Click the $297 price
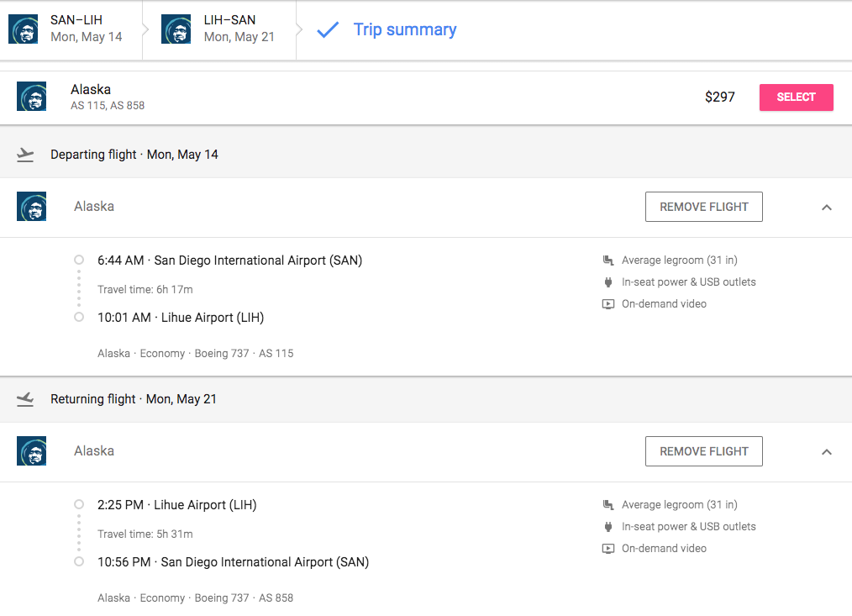Image resolution: width=852 pixels, height=616 pixels. tap(719, 97)
